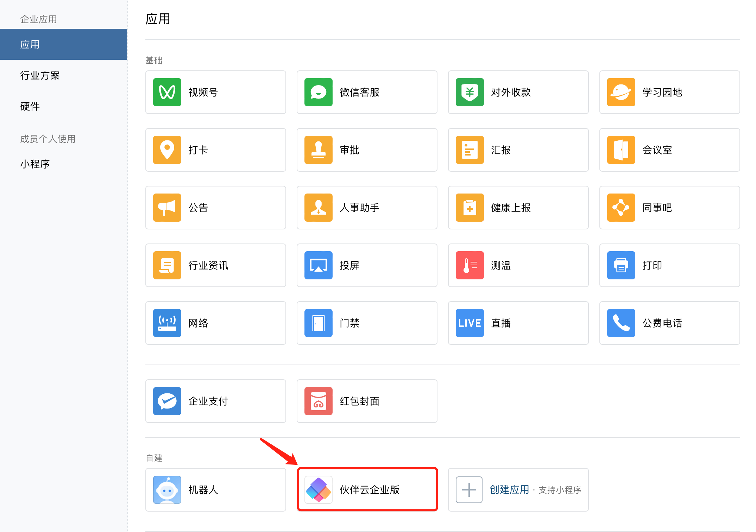This screenshot has width=756, height=532.
Task: Click the 健康上报 clipboard icon
Action: tap(470, 208)
